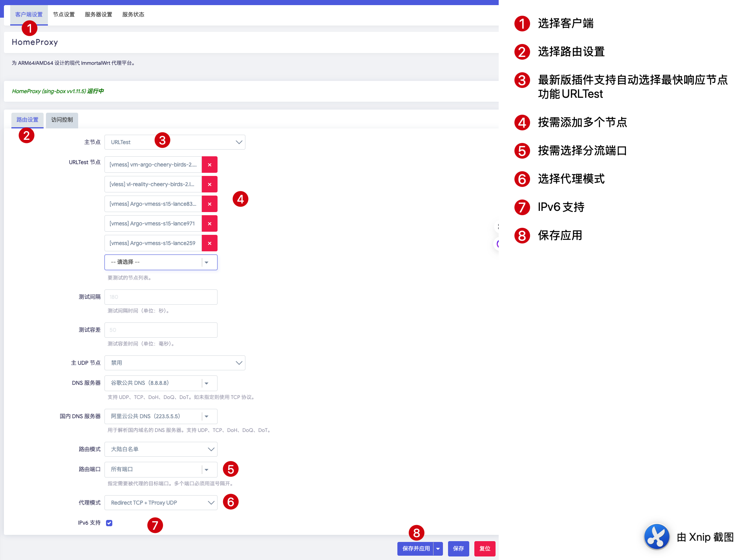The height and width of the screenshot is (560, 750).
Task: Click the 保存 button
Action: coord(459,549)
